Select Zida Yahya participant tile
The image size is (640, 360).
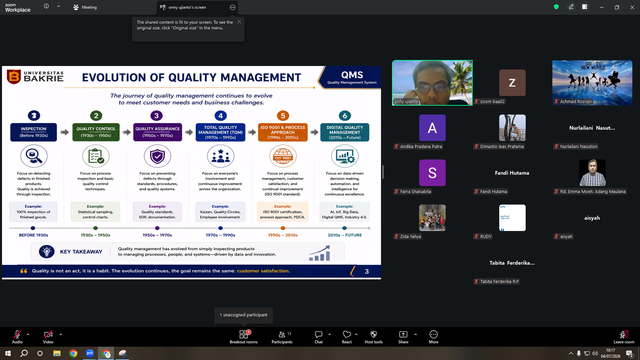coord(432,218)
